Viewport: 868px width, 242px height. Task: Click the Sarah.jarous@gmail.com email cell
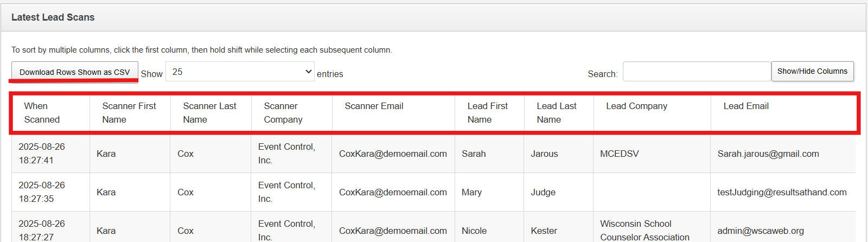pyautogui.click(x=768, y=154)
